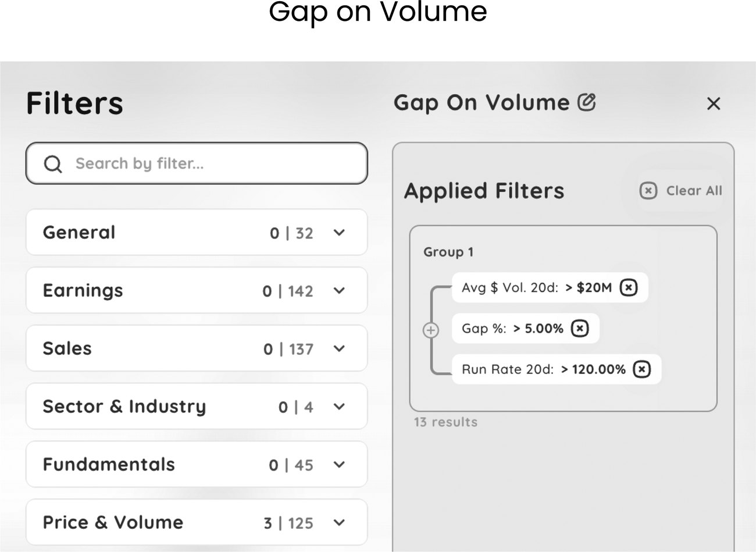Expand the Sales category chevron
756x552 pixels.
[340, 348]
